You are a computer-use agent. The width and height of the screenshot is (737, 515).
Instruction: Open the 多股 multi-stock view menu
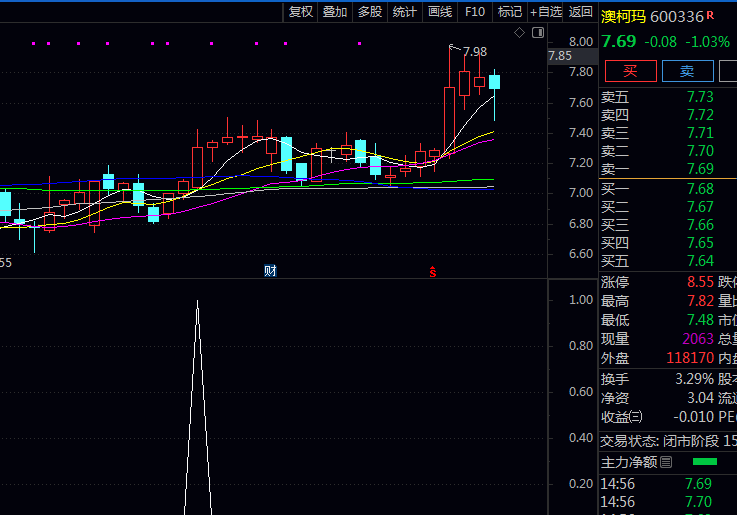(370, 12)
